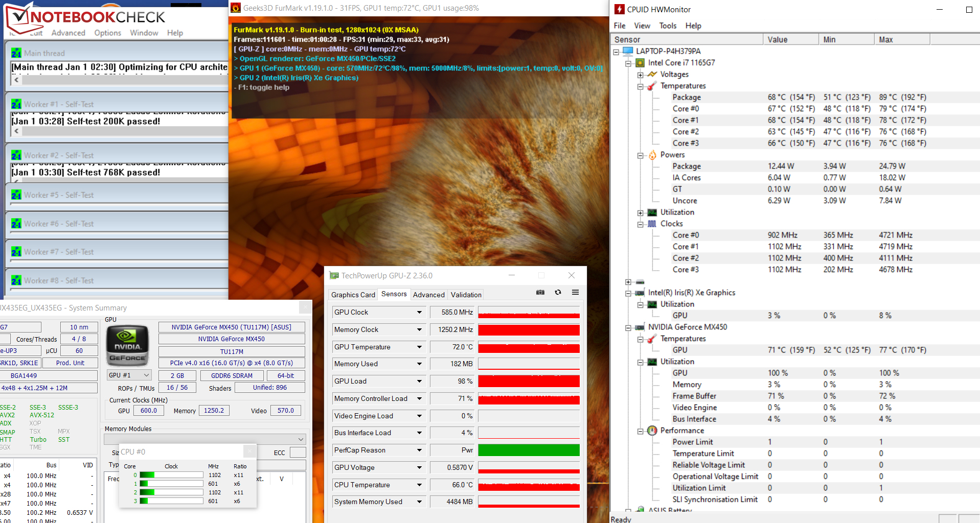Click the Worker #5 Self-Test window icon
The image size is (980, 523).
[x=16, y=195]
